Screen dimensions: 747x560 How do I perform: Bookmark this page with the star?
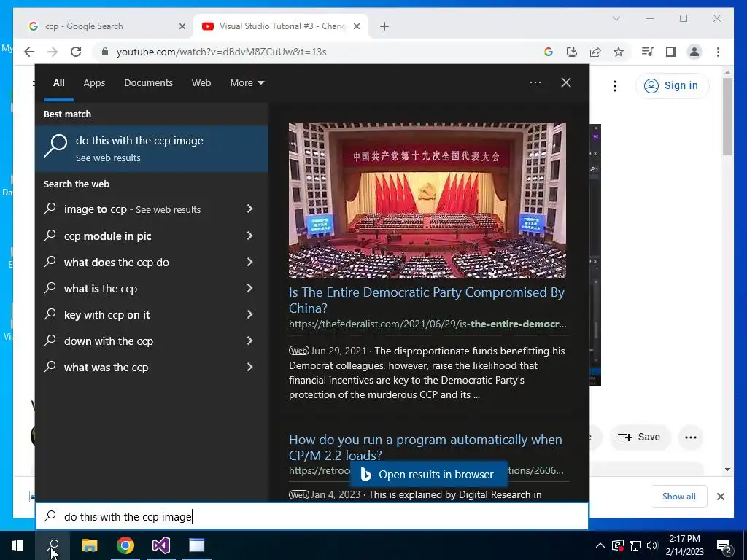(x=619, y=52)
